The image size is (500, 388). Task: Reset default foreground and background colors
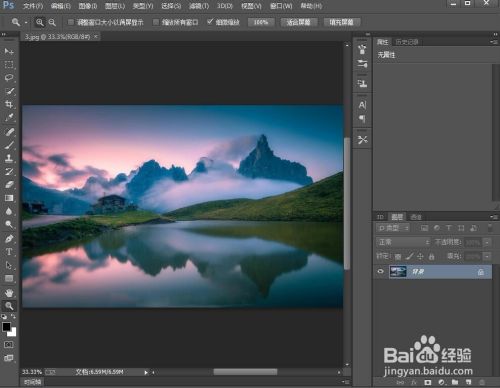tap(4, 316)
